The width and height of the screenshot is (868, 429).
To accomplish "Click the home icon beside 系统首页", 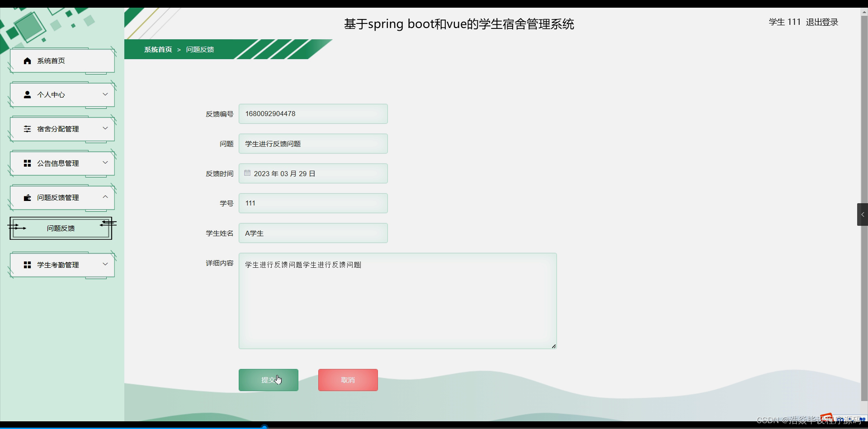I will click(27, 60).
